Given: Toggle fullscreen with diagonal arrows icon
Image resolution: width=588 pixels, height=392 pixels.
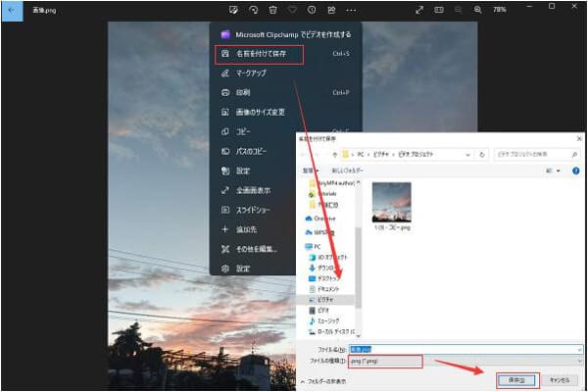Looking at the screenshot, I should (x=419, y=9).
